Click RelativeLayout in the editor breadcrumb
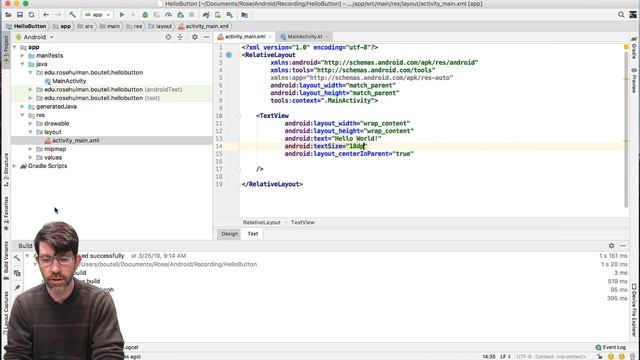The height and width of the screenshot is (360, 640). pyautogui.click(x=262, y=222)
